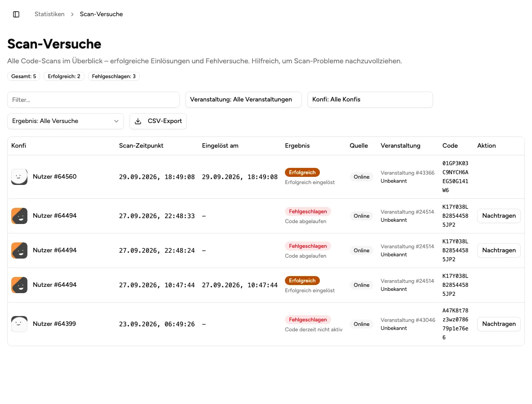Click code starting with 01GP3K03

click(x=455, y=177)
